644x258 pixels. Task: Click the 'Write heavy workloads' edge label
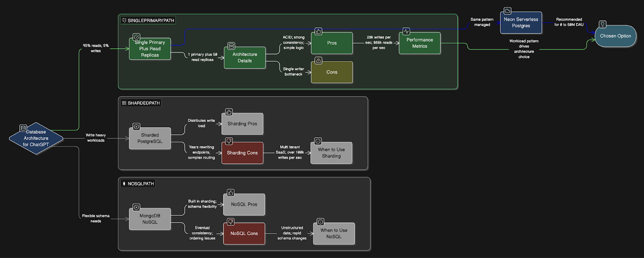click(x=96, y=138)
